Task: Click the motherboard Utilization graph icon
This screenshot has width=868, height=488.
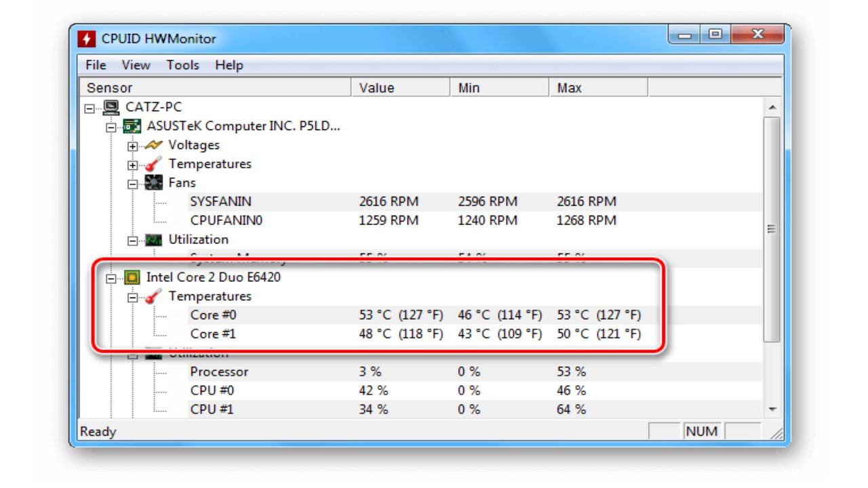Action: [x=154, y=240]
